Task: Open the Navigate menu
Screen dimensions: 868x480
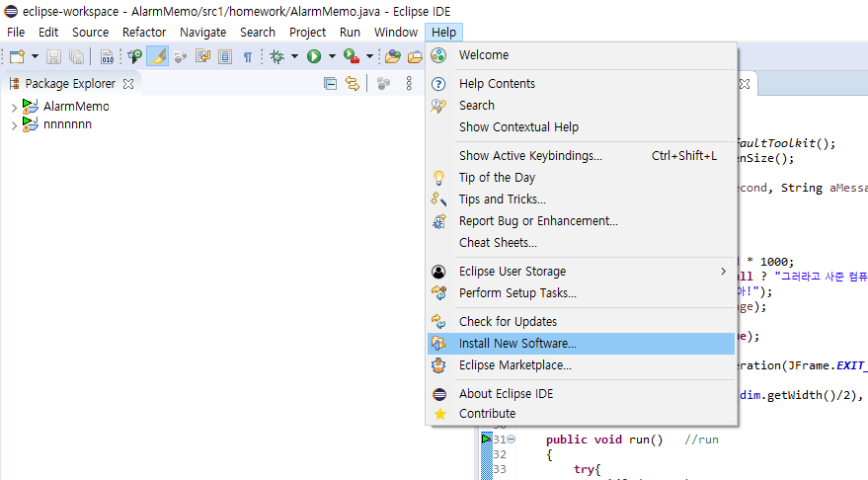Action: pos(202,33)
